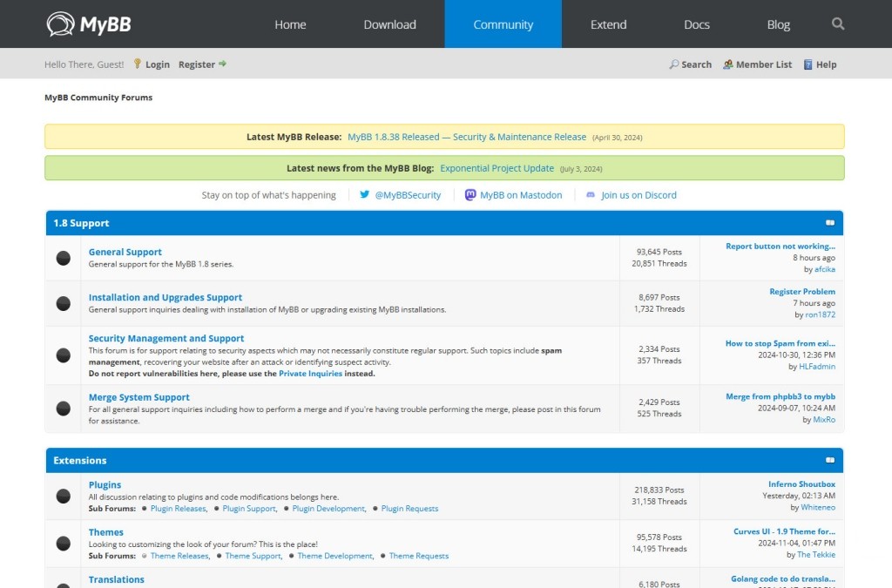This screenshot has height=588, width=892.
Task: Open the 'Register Problem' last post
Action: pos(802,292)
